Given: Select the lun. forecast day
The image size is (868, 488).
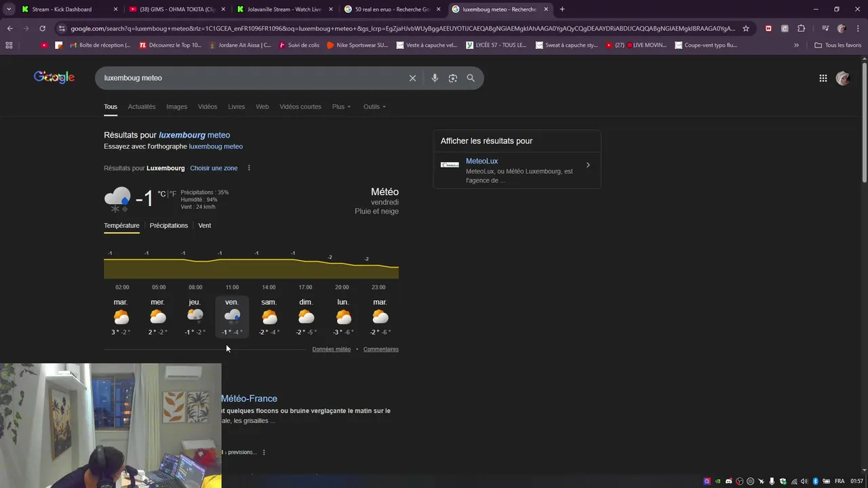Looking at the screenshot, I should 343,317.
